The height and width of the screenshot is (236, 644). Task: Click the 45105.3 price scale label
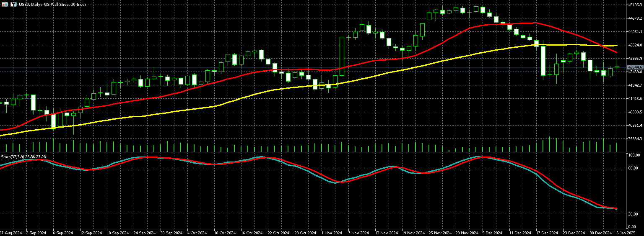pyautogui.click(x=635, y=5)
